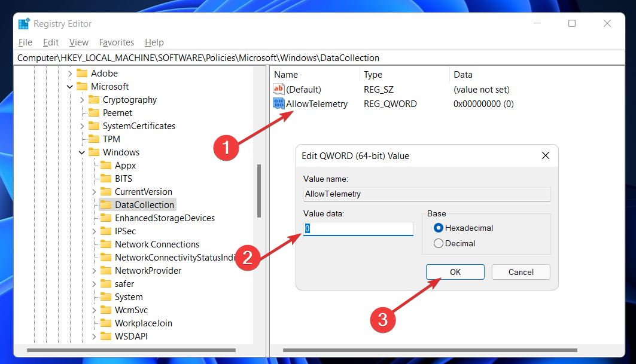Expand the Adobe registry key
The width and height of the screenshot is (636, 364).
(70, 74)
